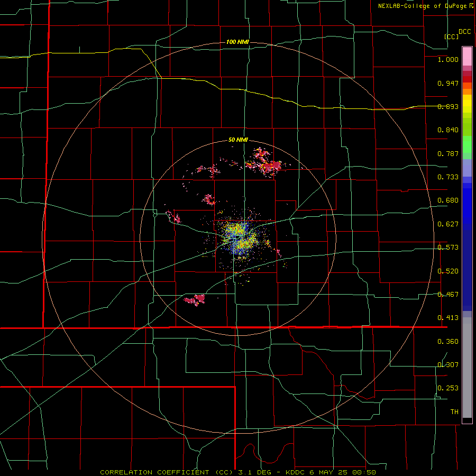This screenshot has height=476, width=476.
Task: Select the 0.413 scale value
Action: [x=448, y=318]
